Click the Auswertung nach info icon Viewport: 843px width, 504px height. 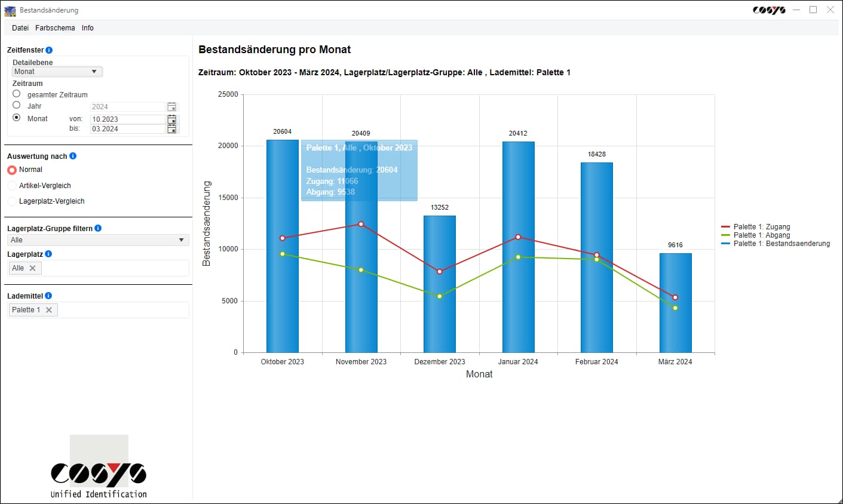coord(73,156)
